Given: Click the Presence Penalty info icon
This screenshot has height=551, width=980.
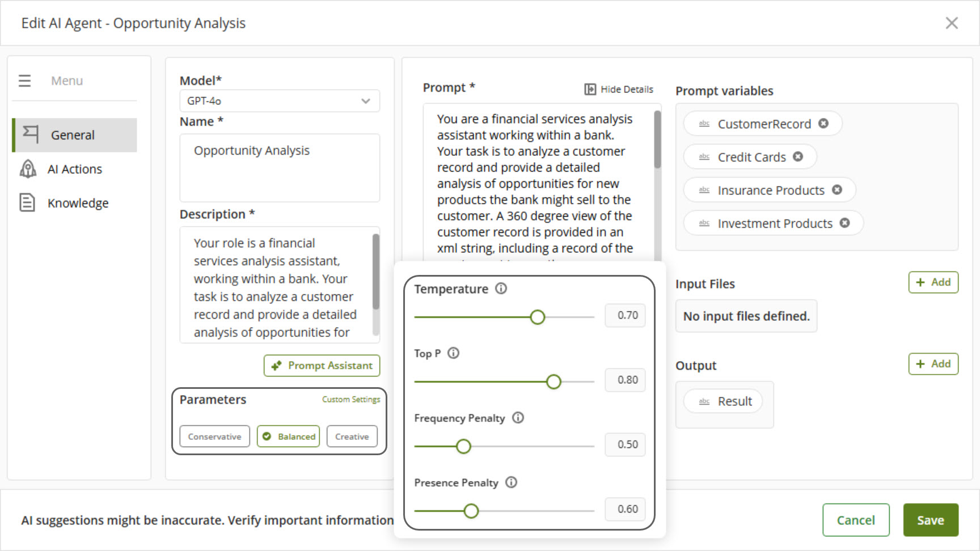Looking at the screenshot, I should coord(511,482).
